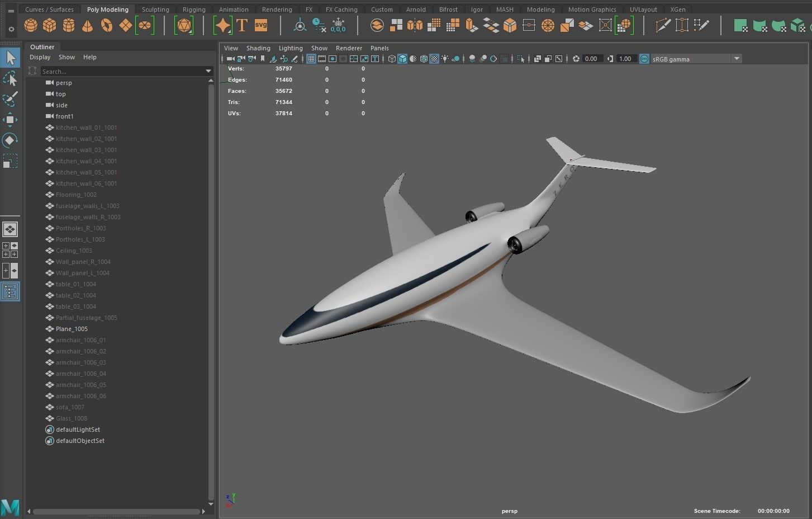Click the Outliner vertical scrollbar
Screen dimensions: 812x519
[x=211, y=291]
